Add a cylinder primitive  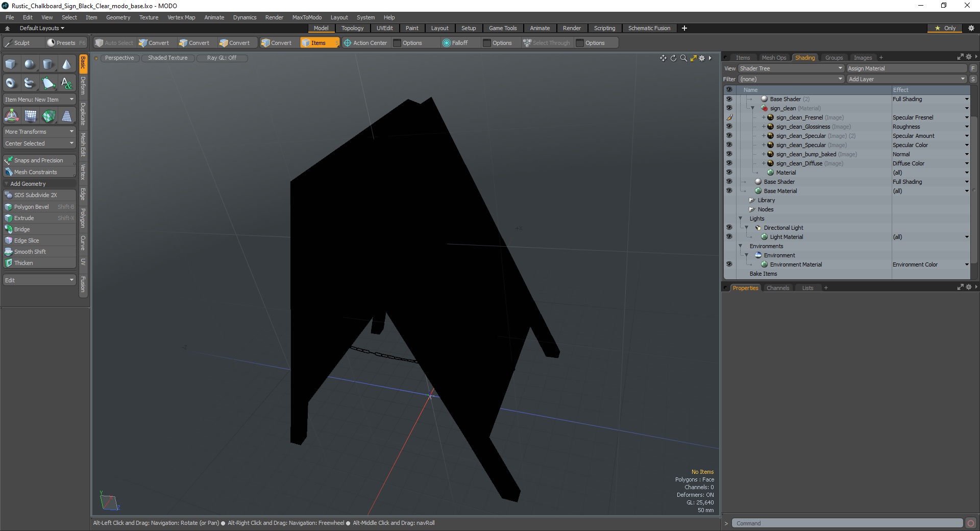(48, 64)
